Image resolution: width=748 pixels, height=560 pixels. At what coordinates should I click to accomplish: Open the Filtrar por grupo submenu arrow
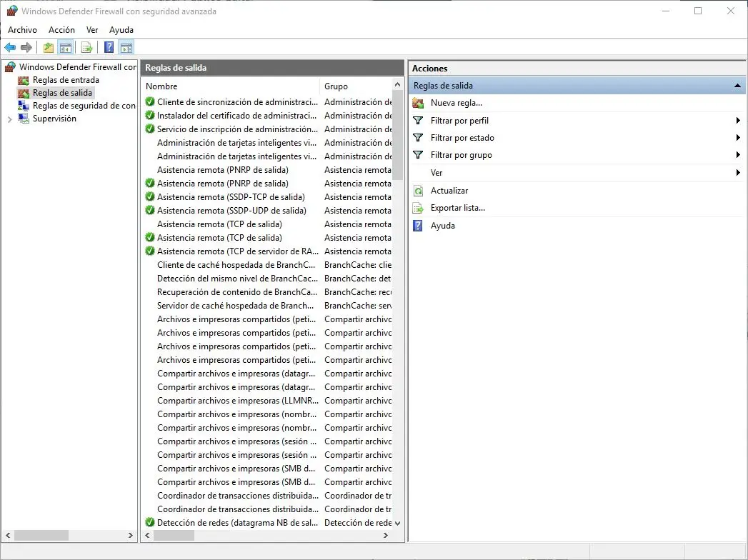pyautogui.click(x=738, y=155)
